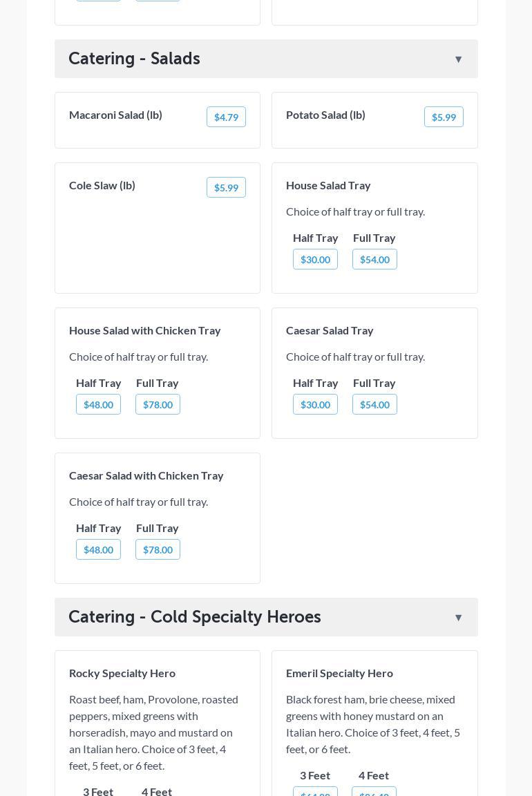
Task: Click the Catering - Cold Specialty Heroes heading
Action: [195, 617]
